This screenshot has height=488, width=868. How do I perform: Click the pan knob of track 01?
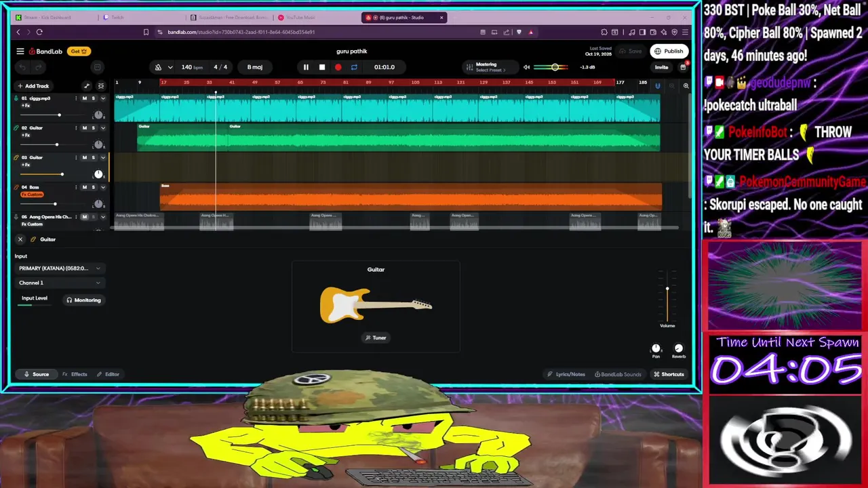(98, 115)
